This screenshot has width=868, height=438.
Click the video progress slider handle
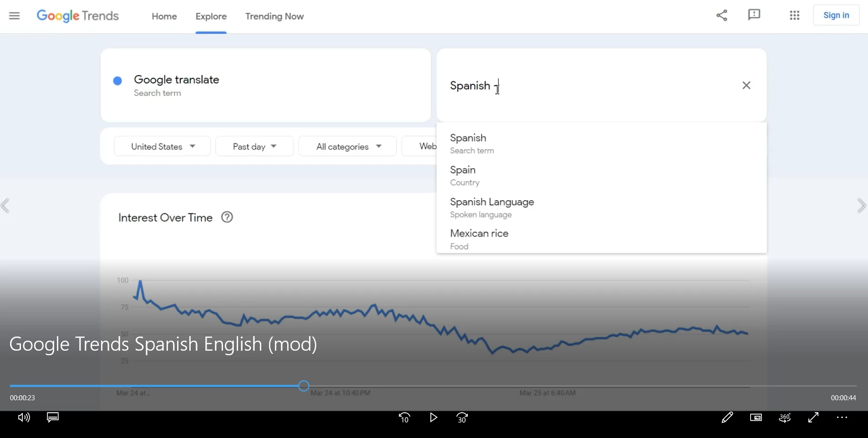pos(304,386)
